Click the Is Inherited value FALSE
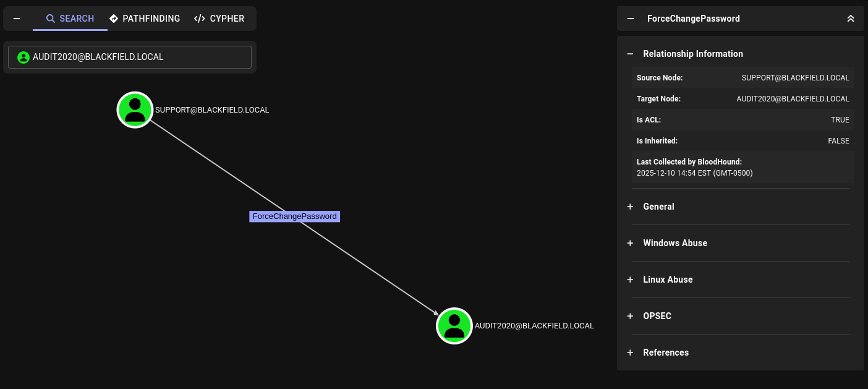 coord(839,141)
